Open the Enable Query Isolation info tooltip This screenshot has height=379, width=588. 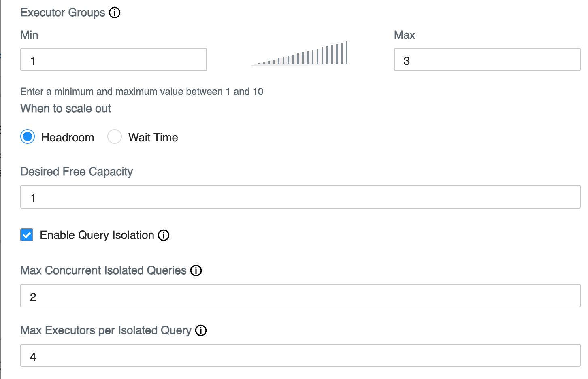tap(164, 235)
